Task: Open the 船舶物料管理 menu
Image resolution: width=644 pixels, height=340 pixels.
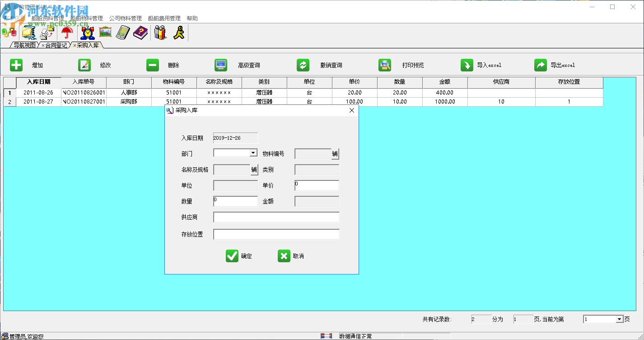Action: click(x=87, y=19)
